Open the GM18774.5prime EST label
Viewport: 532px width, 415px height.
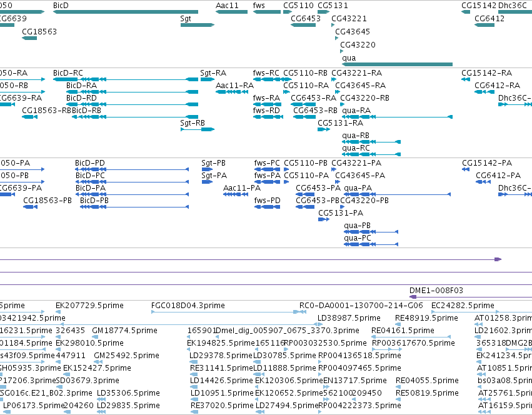coord(124,331)
